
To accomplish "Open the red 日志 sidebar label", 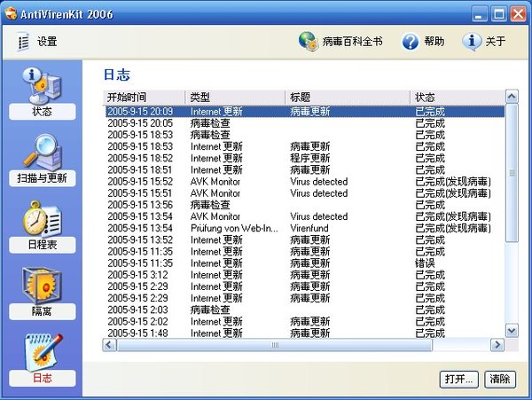I will [x=43, y=378].
